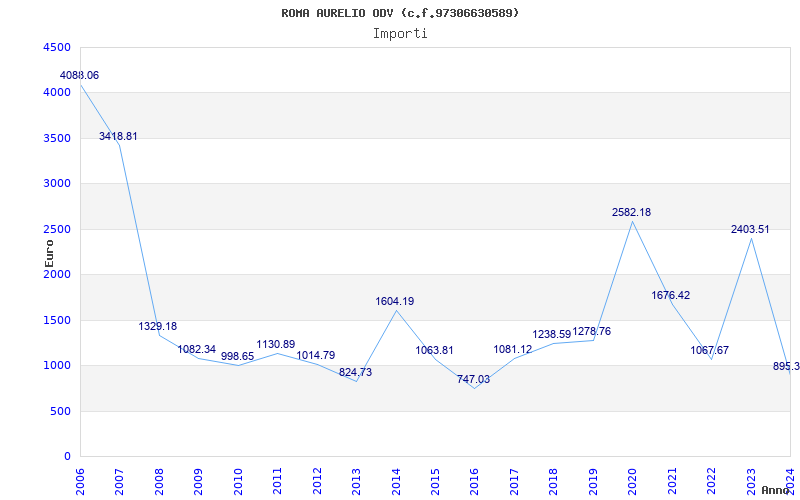The height and width of the screenshot is (500, 800).
Task: Select the y-axis tick 4000
Action: (58, 93)
